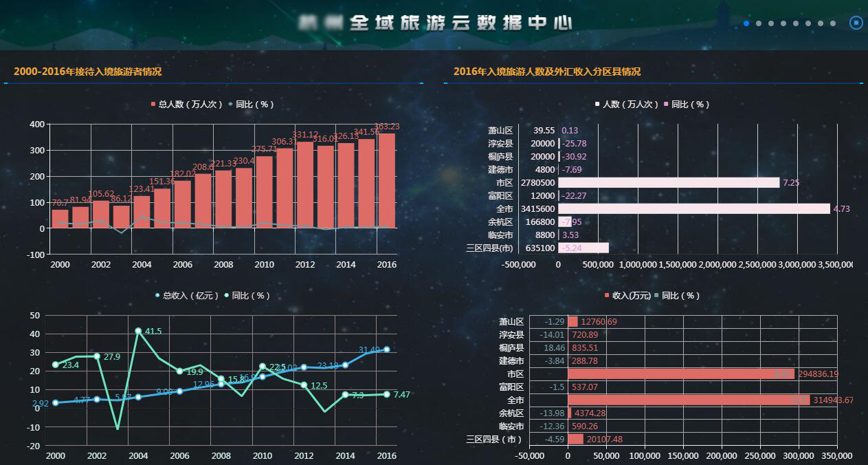The image size is (868, 465).
Task: Click the 2016 bar labeled 363.23
Action: (x=387, y=180)
